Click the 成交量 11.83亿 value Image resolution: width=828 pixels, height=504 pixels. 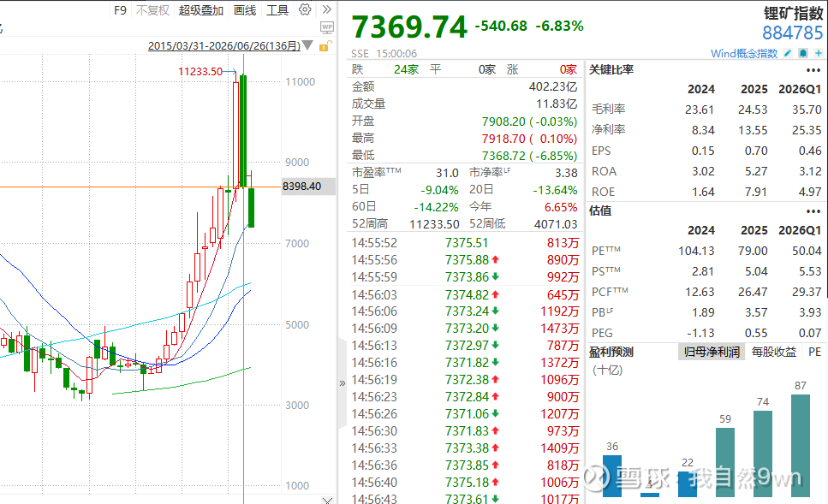click(x=557, y=104)
